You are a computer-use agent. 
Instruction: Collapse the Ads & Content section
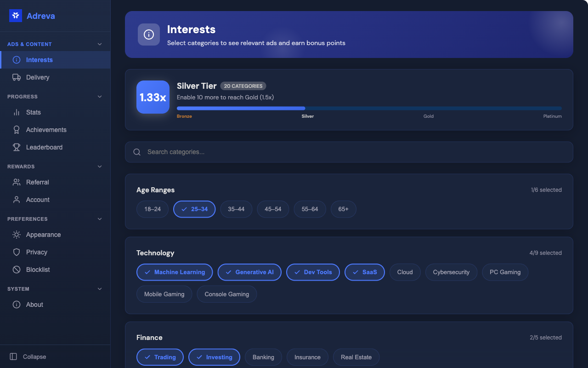(100, 44)
